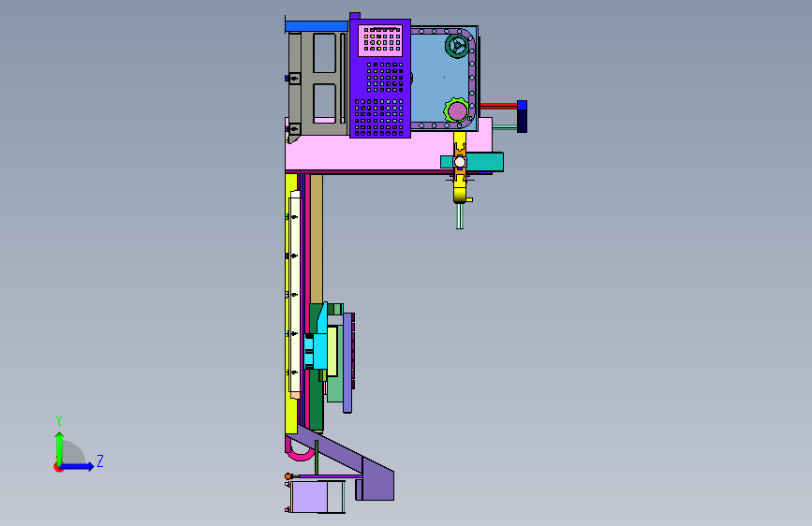Pick the tan vertical column
The image size is (812, 526).
pyautogui.click(x=317, y=240)
